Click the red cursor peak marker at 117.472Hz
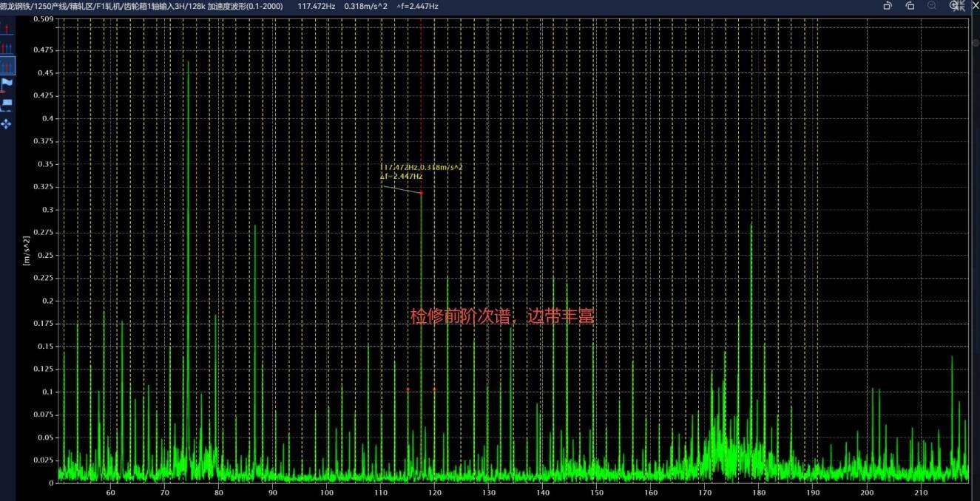The width and height of the screenshot is (980, 501). [x=421, y=193]
